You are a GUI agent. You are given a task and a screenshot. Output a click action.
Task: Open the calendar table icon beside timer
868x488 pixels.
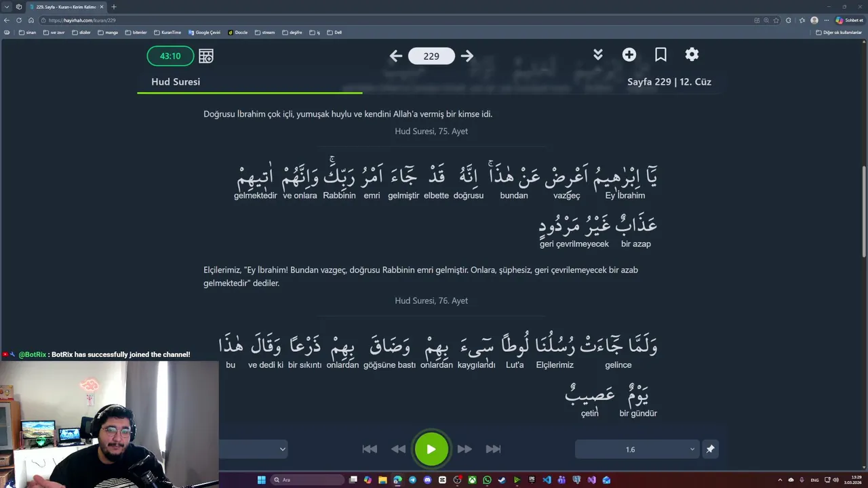206,56
